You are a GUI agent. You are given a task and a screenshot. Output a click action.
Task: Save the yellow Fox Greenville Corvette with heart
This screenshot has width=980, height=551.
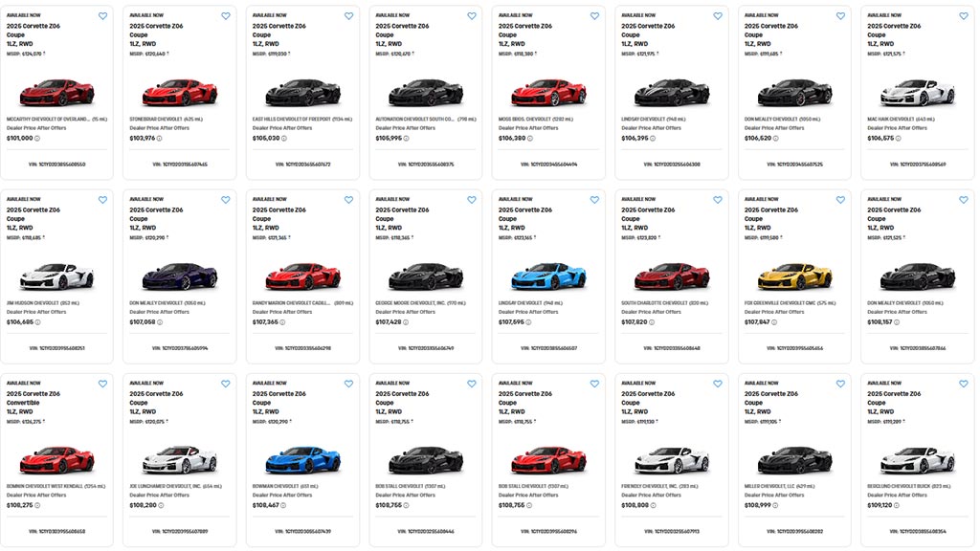point(840,200)
